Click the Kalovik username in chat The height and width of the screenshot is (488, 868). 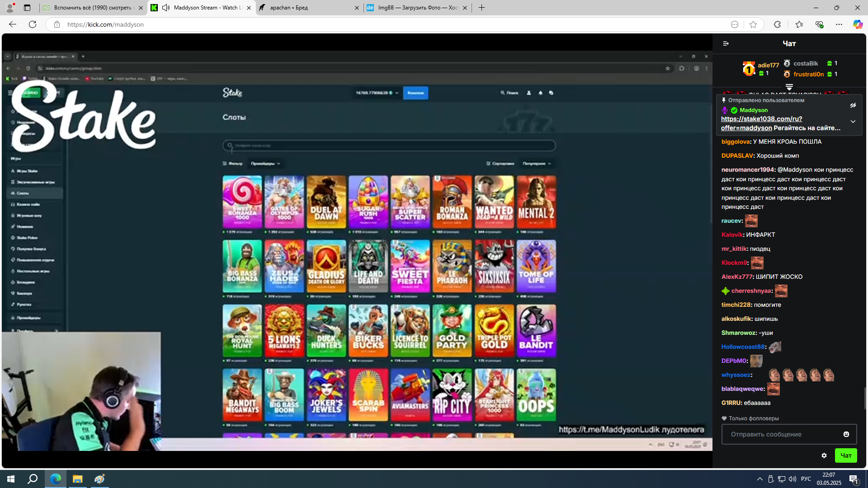pyautogui.click(x=732, y=235)
